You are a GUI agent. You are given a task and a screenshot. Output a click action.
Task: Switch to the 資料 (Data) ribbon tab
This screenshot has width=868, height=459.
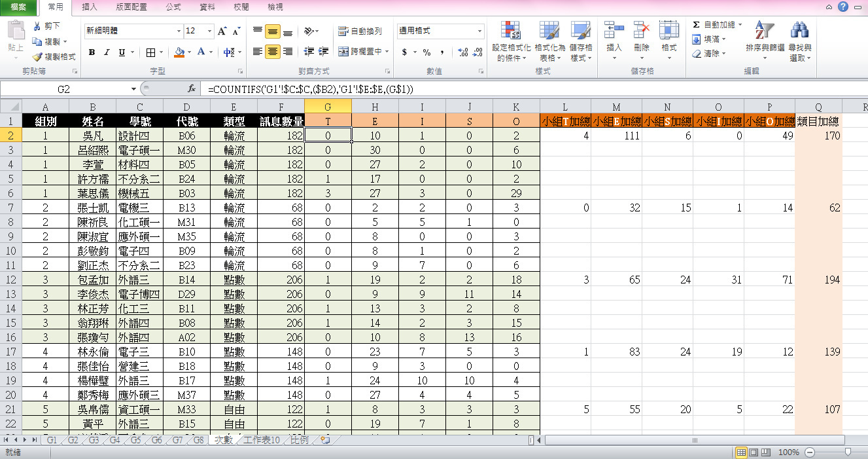click(x=207, y=7)
